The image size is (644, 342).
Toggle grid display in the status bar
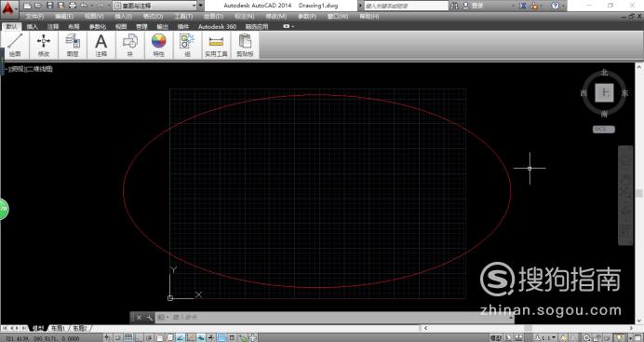coord(128,338)
